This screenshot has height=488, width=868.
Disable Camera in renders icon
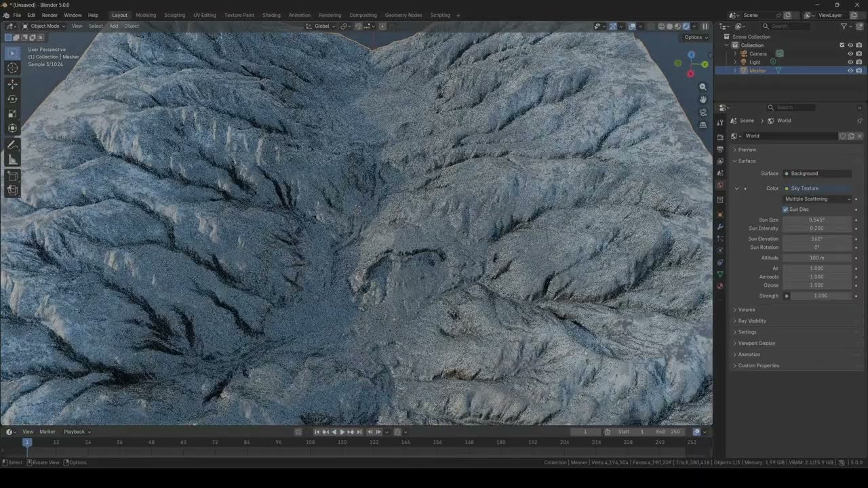tap(859, 54)
